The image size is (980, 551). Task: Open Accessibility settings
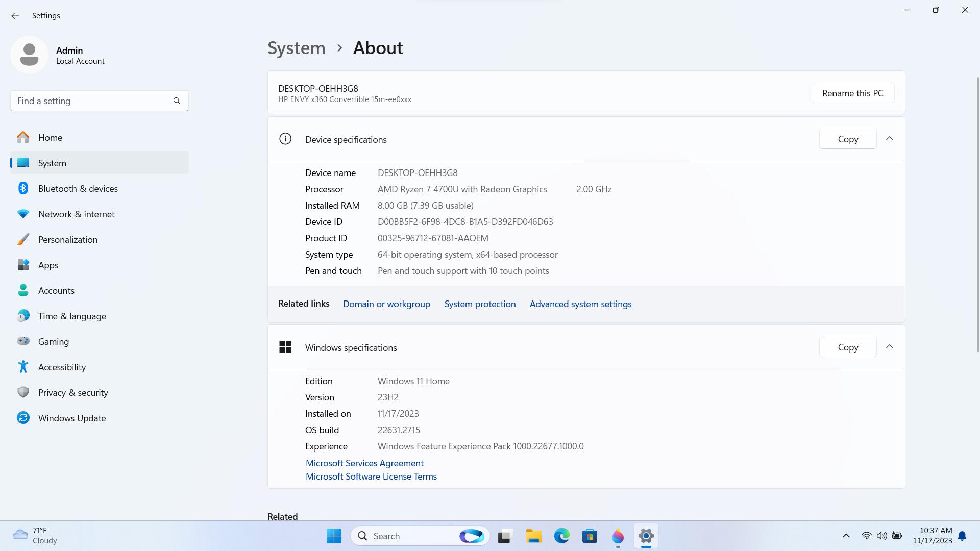(100, 367)
